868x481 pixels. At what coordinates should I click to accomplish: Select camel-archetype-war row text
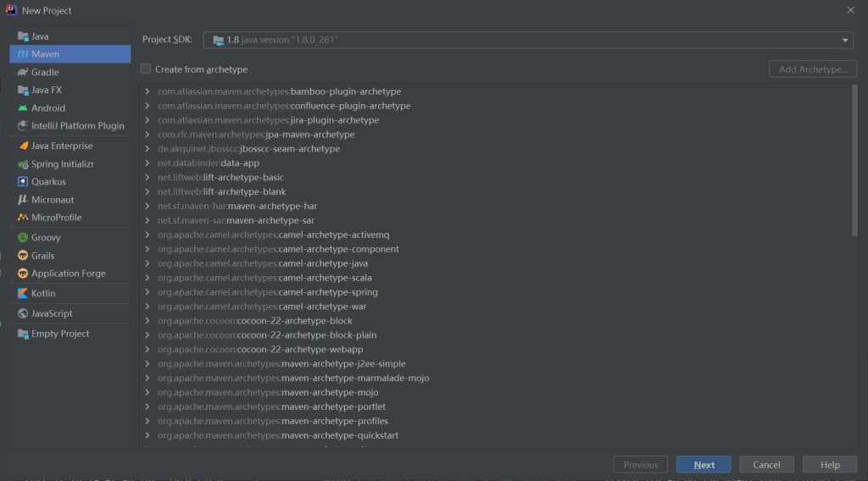tap(262, 307)
